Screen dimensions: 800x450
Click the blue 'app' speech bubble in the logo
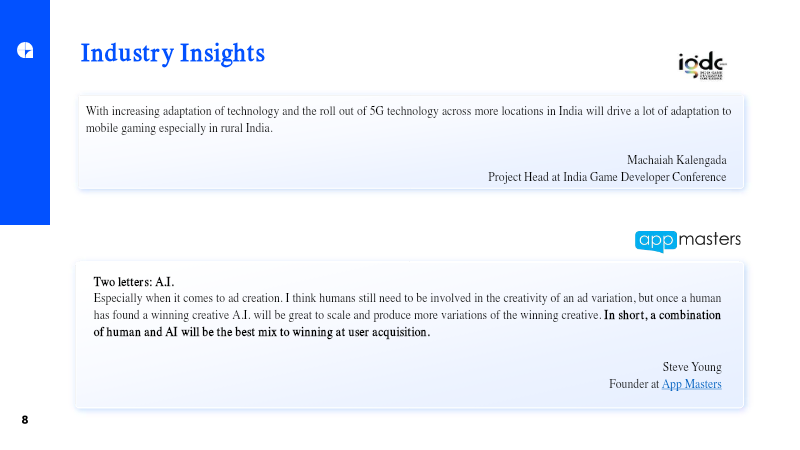coord(656,241)
